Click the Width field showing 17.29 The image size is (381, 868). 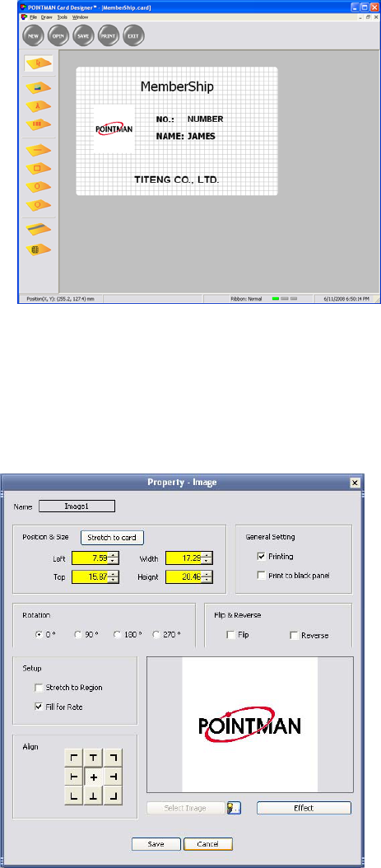pyautogui.click(x=184, y=558)
